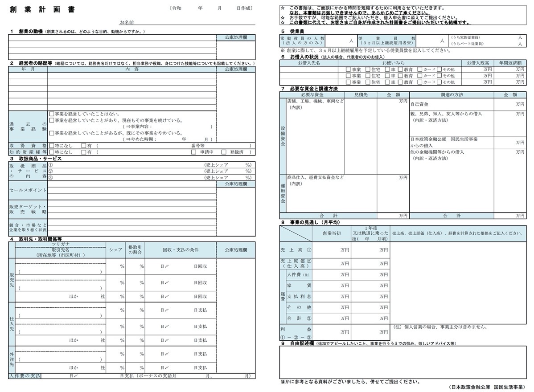Click heading '6 お借入の状況'
Image resolution: width=534 pixels, height=392 pixels.
(x=300, y=57)
